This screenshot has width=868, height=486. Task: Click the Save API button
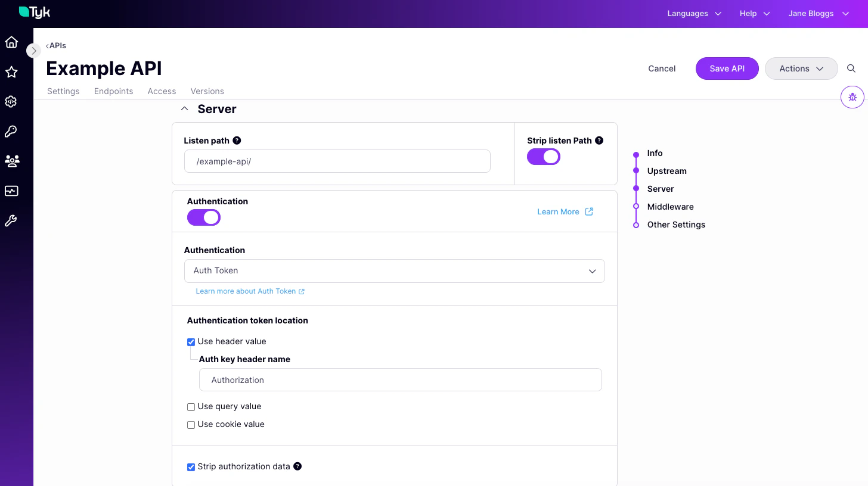click(727, 68)
